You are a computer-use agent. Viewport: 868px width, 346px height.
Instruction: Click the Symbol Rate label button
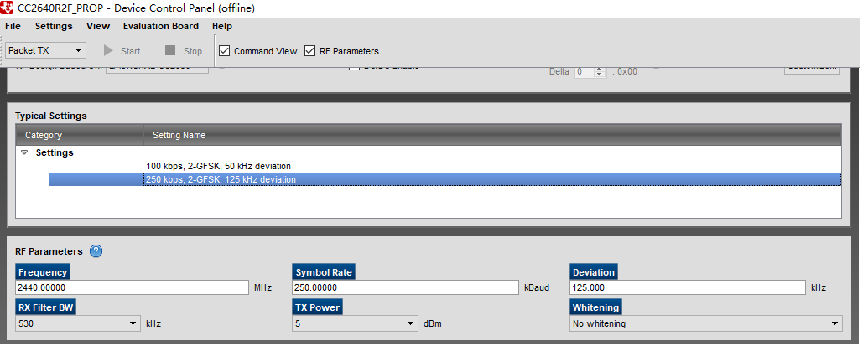point(324,272)
